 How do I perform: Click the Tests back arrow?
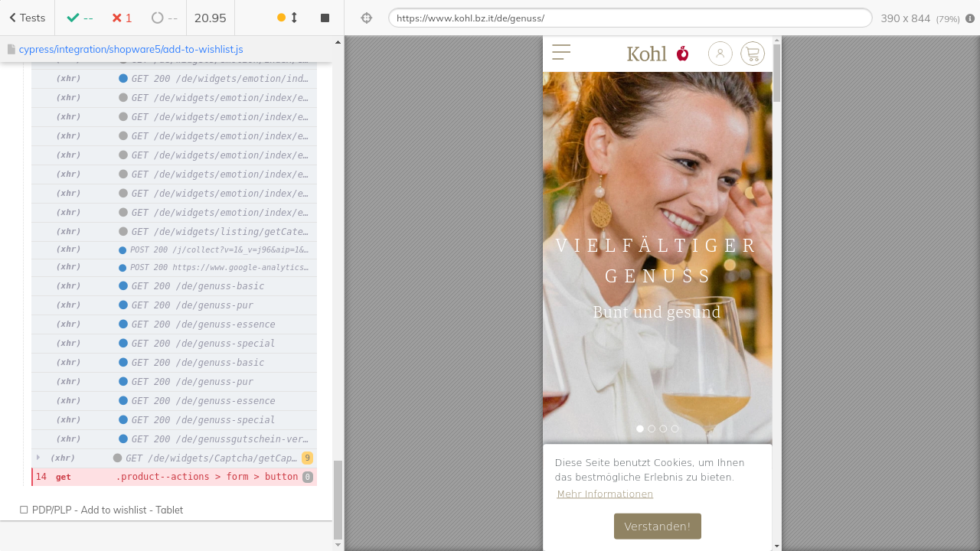pos(27,18)
